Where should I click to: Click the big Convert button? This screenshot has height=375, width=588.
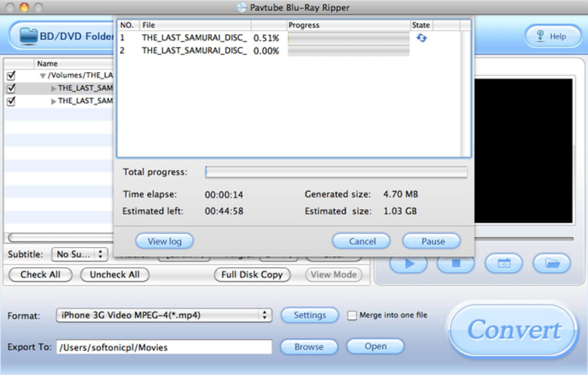click(512, 331)
